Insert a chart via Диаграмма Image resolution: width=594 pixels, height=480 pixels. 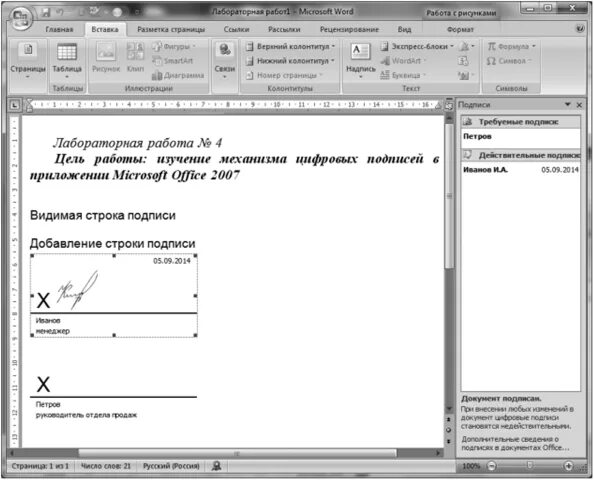pos(178,75)
